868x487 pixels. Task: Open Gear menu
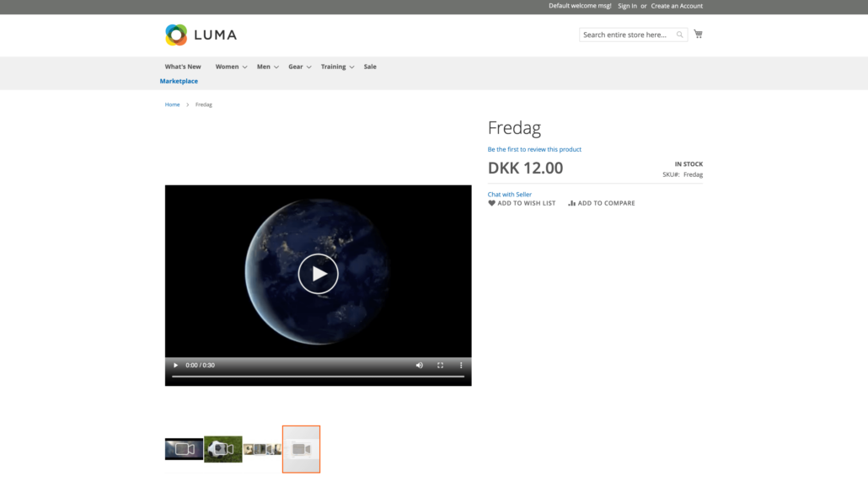click(x=296, y=67)
